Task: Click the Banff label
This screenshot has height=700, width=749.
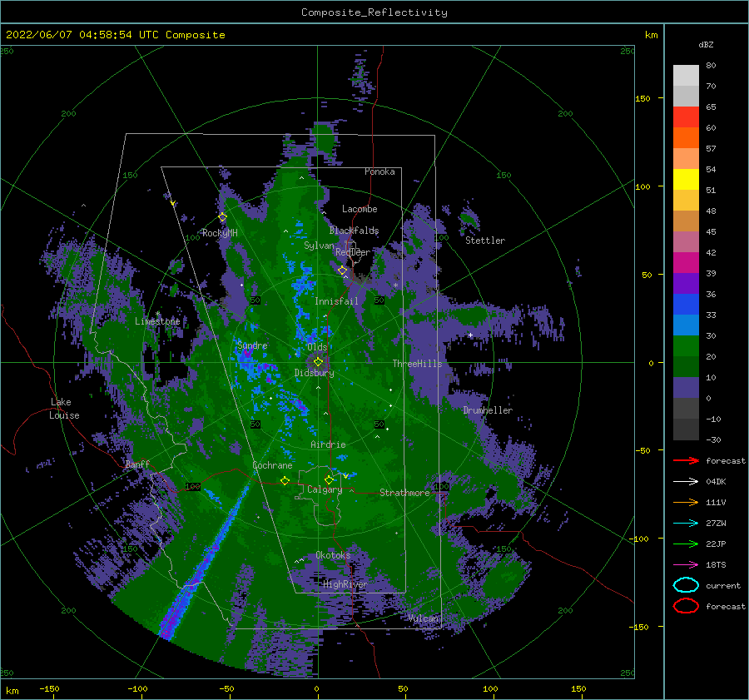Action: (x=137, y=464)
